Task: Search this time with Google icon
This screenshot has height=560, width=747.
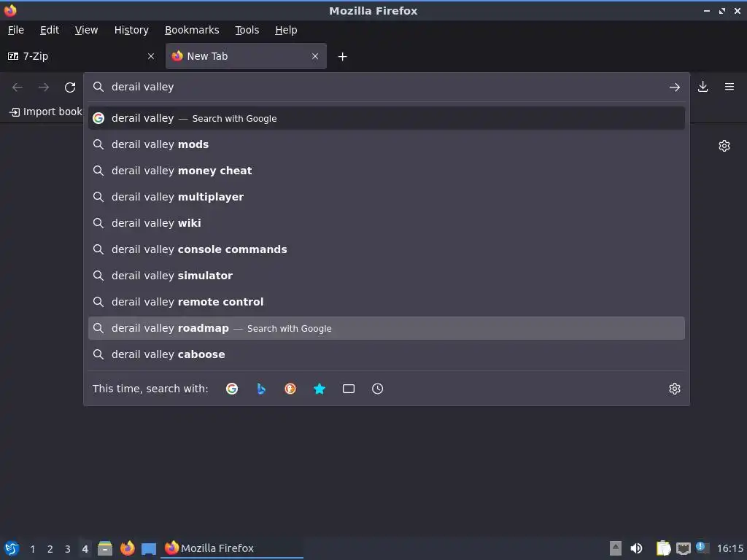Action: tap(232, 389)
